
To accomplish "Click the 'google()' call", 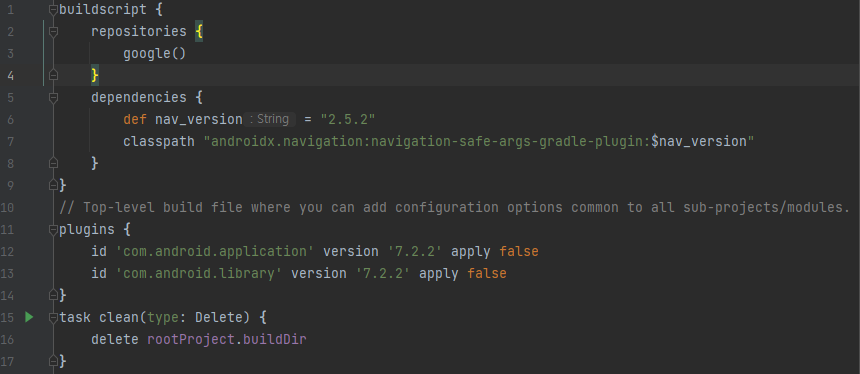I will click(x=155, y=54).
